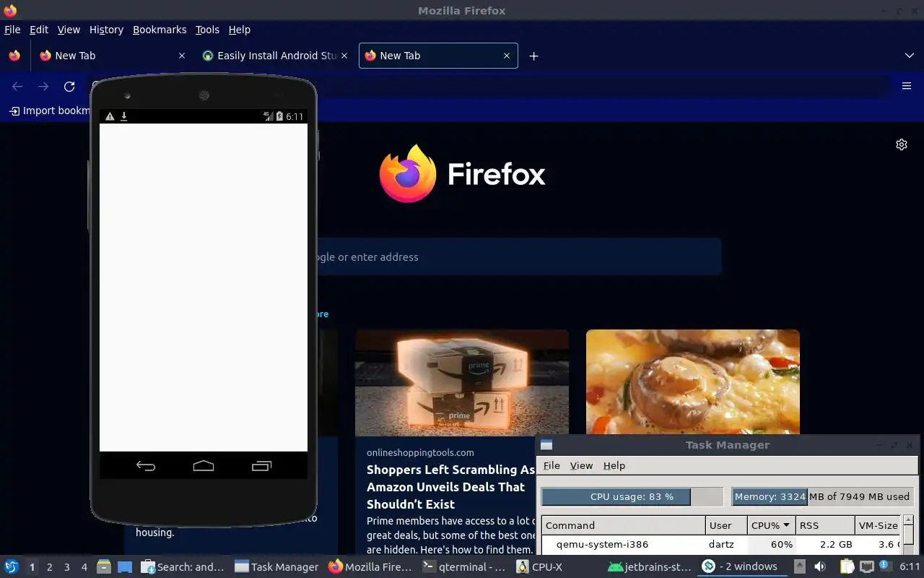Open the Firefox File menu

click(12, 30)
